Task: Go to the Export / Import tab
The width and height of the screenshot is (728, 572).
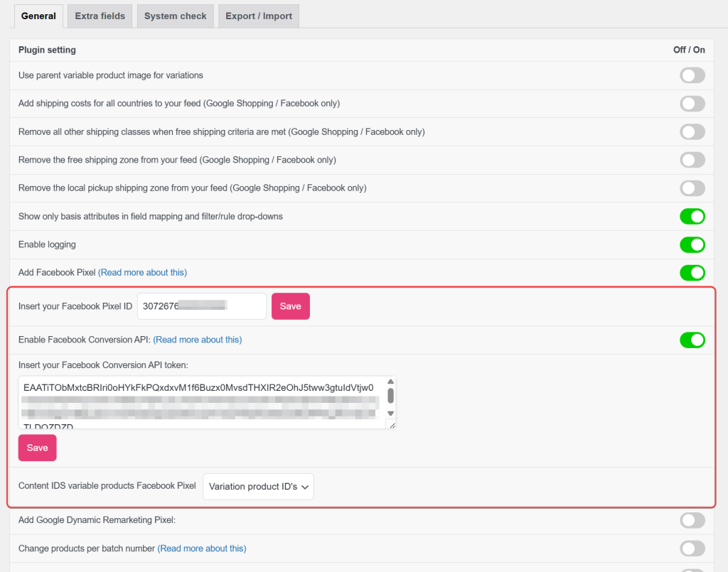Action: tap(258, 16)
